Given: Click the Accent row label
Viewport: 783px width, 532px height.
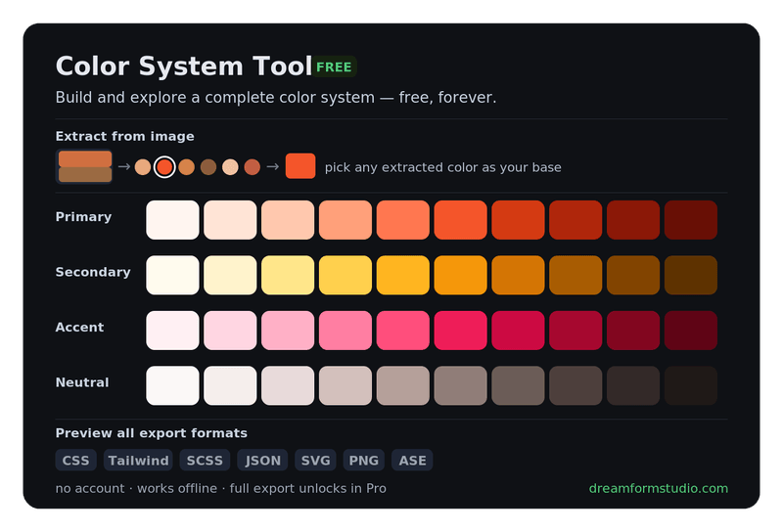Looking at the screenshot, I should 79,328.
